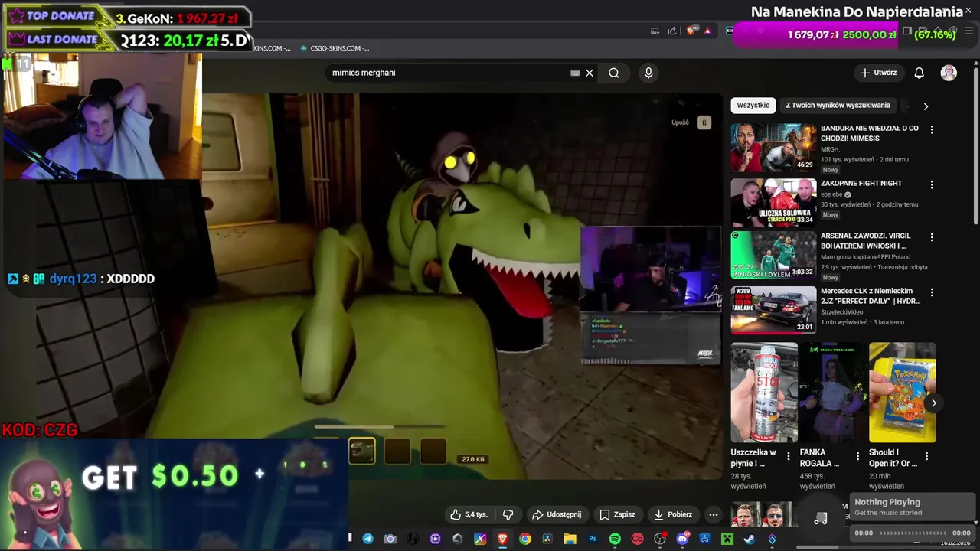Seek the Nothing Playing media progress bar
980x551 pixels.
click(x=913, y=533)
